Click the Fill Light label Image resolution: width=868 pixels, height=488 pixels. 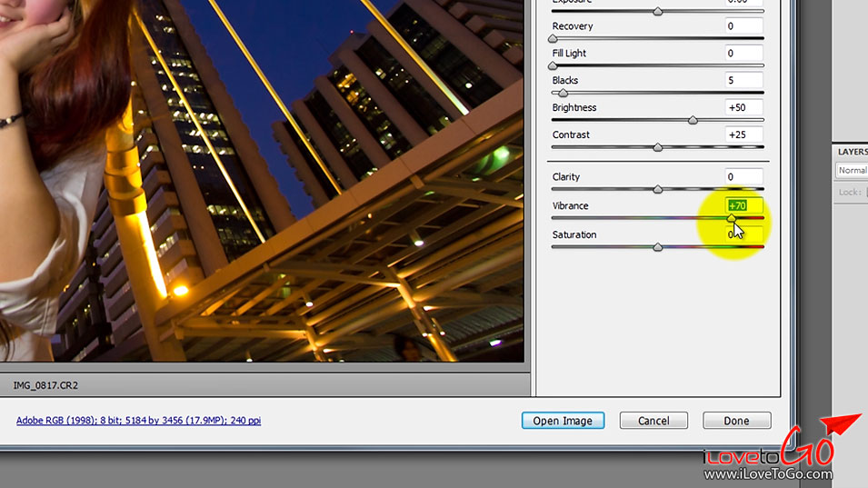tap(569, 54)
